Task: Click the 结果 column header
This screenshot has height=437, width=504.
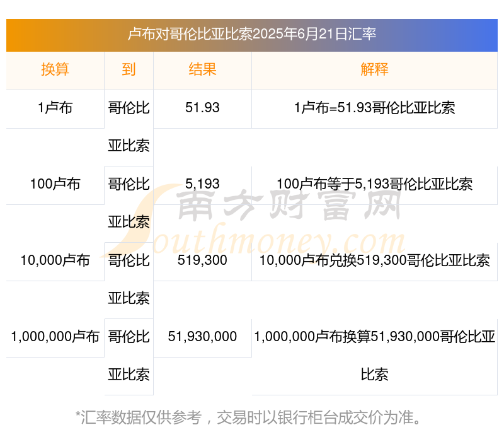Action: pyautogui.click(x=202, y=69)
